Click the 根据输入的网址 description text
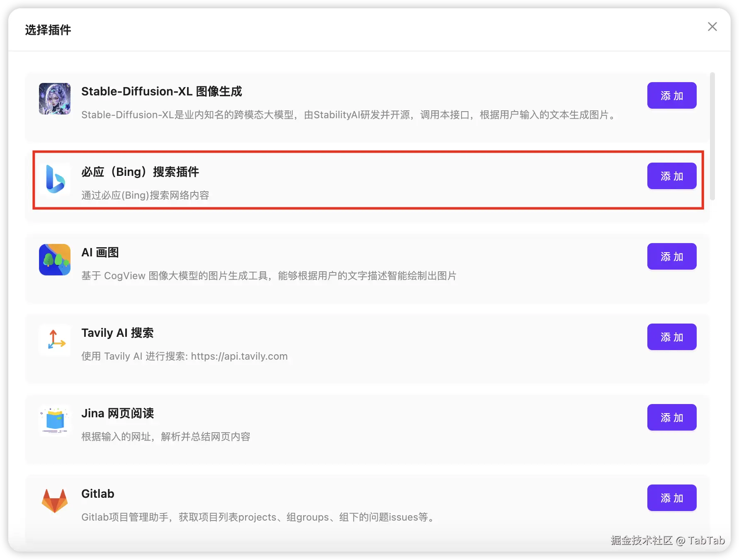Image resolution: width=739 pixels, height=560 pixels. click(166, 436)
